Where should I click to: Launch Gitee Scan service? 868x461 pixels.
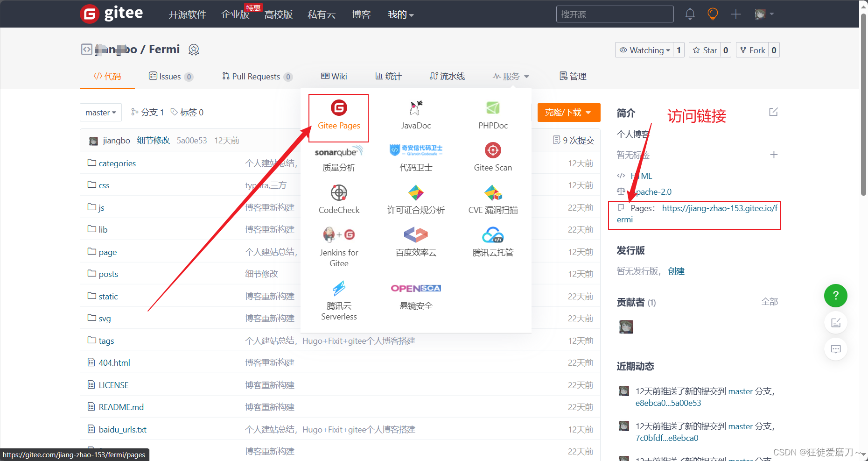coord(493,157)
